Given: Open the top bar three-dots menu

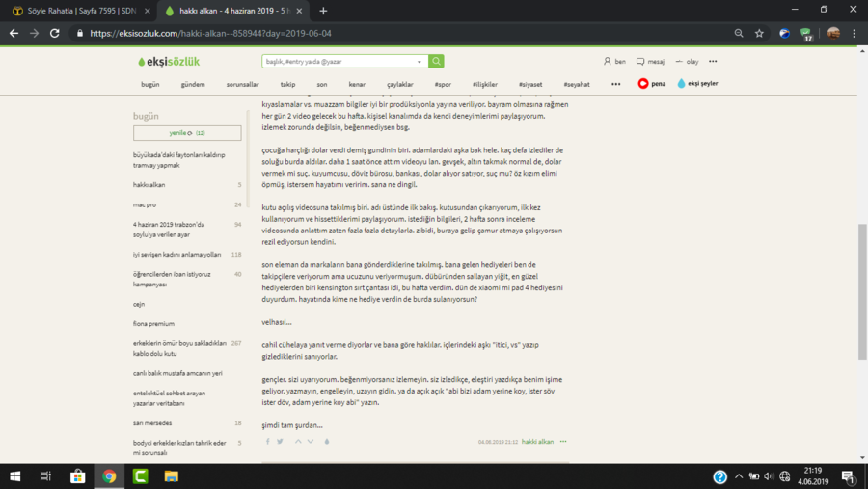Looking at the screenshot, I should [x=713, y=62].
